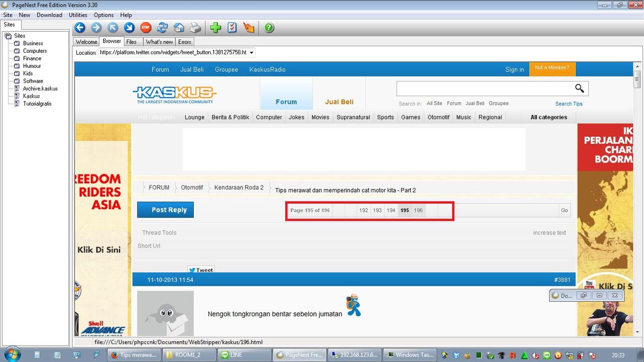The image size is (644, 362).
Task: Click the Post Reply button
Action: click(165, 210)
